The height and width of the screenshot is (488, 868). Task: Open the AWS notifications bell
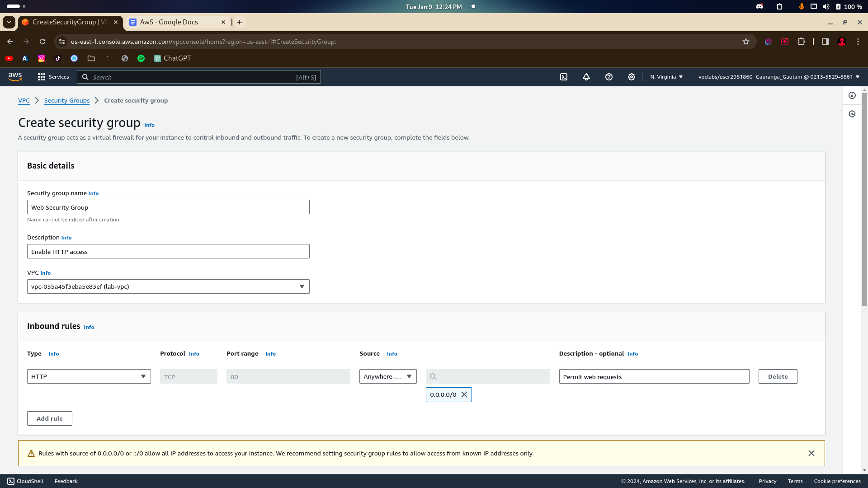click(x=586, y=77)
